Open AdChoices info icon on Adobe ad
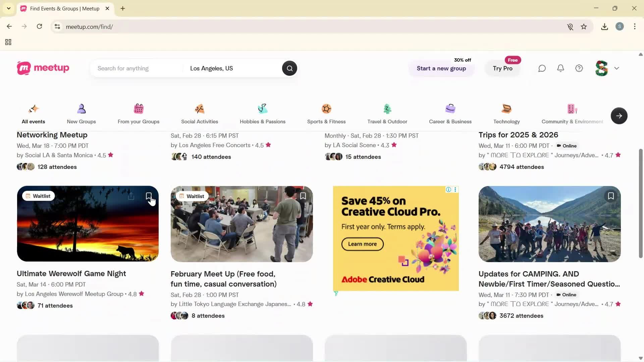Screen dimensions: 644x362 coord(448,190)
